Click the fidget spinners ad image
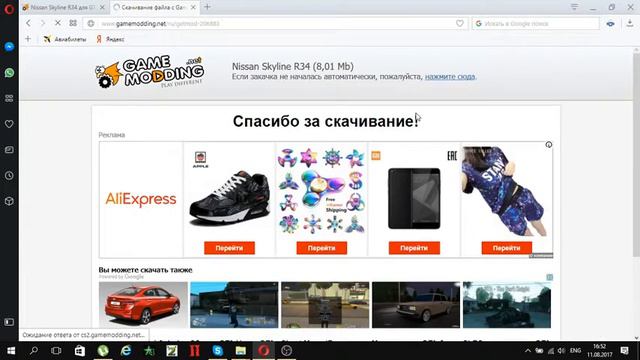This screenshot has height=360, width=640. coord(321,191)
